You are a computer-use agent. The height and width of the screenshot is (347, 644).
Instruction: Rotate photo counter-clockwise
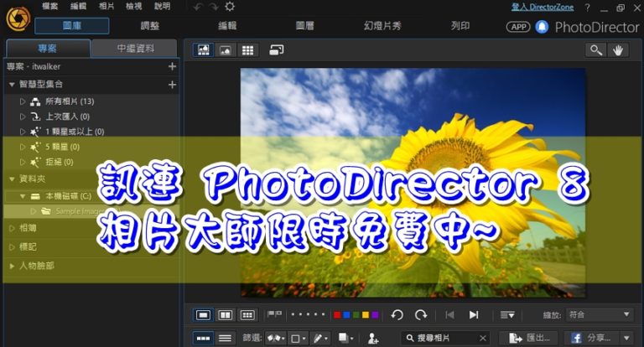point(397,315)
